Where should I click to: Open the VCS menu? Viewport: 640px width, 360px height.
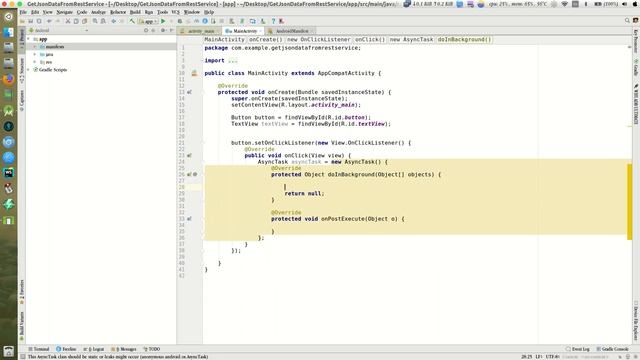[x=176, y=12]
